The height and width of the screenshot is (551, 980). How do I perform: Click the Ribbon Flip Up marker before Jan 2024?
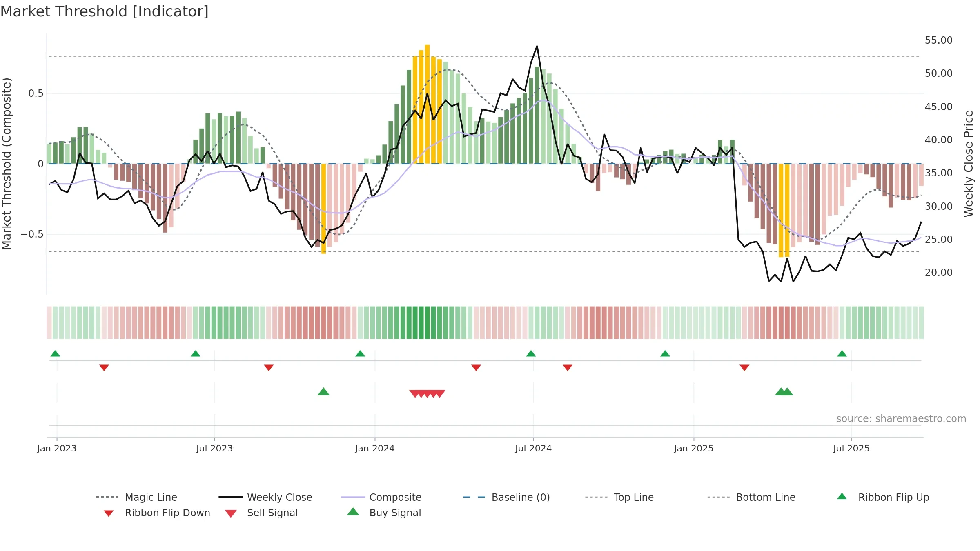point(360,353)
